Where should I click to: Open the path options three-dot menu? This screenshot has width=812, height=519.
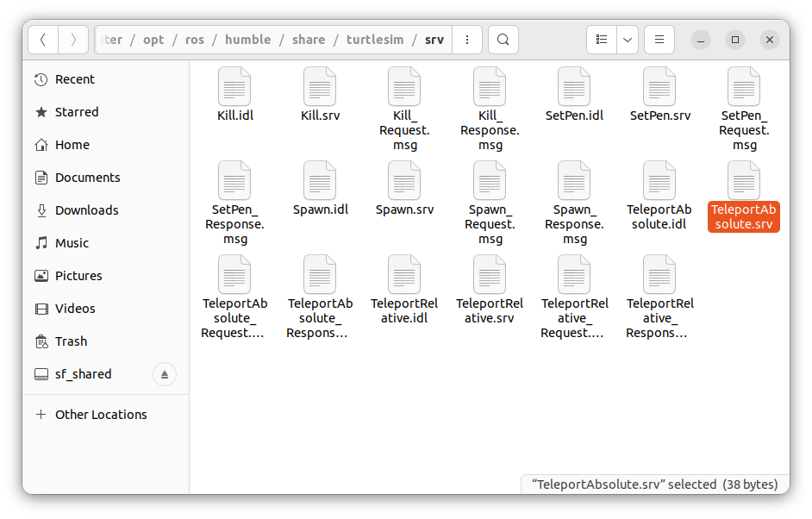click(467, 40)
